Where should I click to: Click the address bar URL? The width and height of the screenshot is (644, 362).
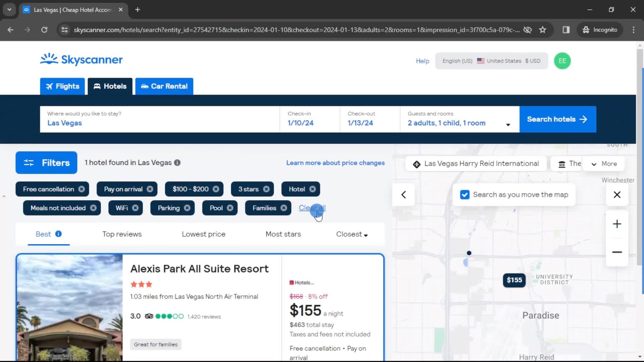(x=297, y=30)
